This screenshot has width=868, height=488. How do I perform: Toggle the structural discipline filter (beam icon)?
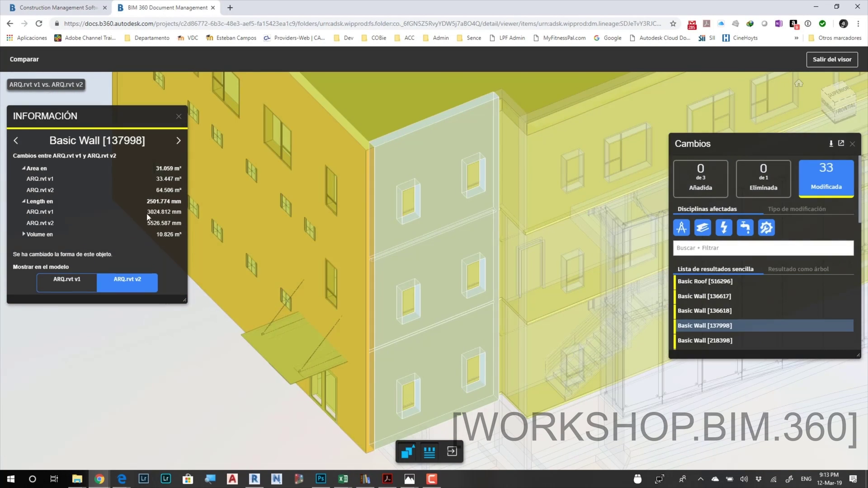pos(703,227)
